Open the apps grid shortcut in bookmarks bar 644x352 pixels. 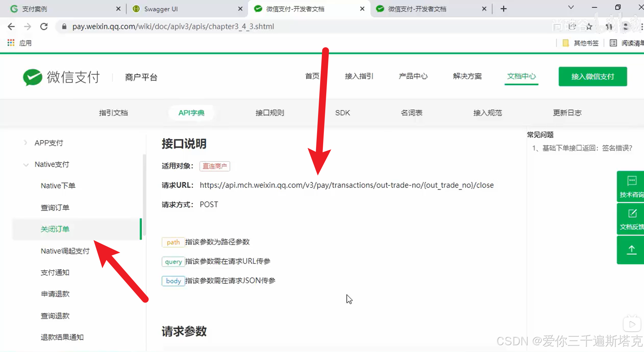point(11,43)
